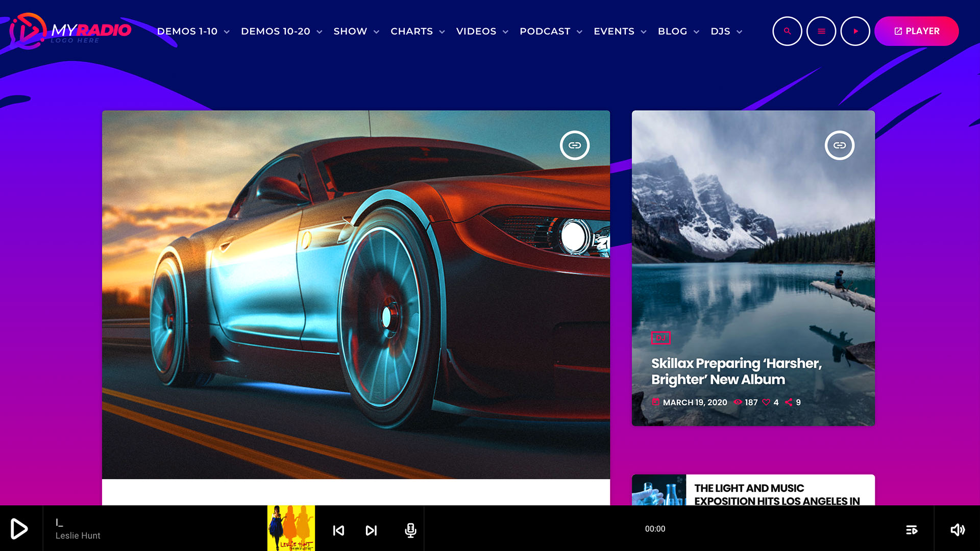Click the hamburger menu icon in header
This screenshot has width=980, height=551.
coord(821,31)
